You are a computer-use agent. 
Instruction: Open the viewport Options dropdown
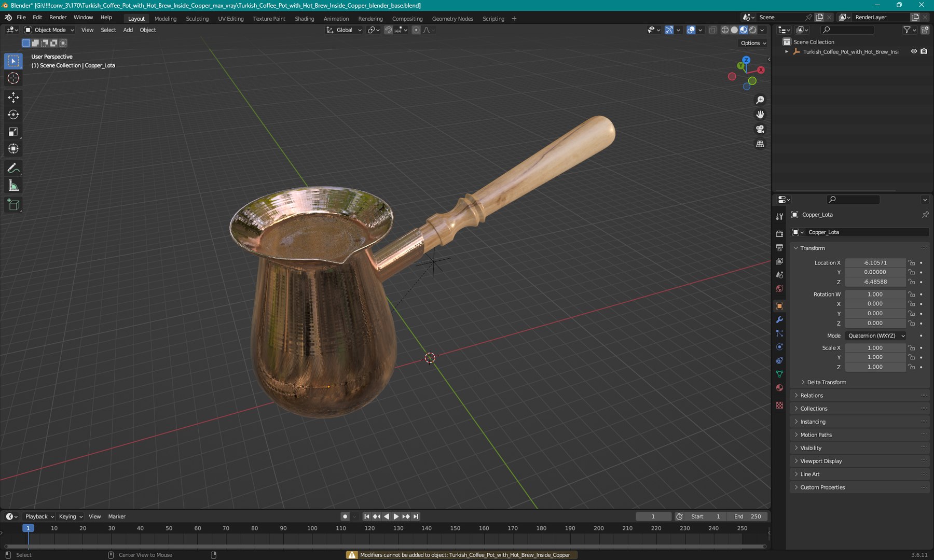tap(753, 43)
